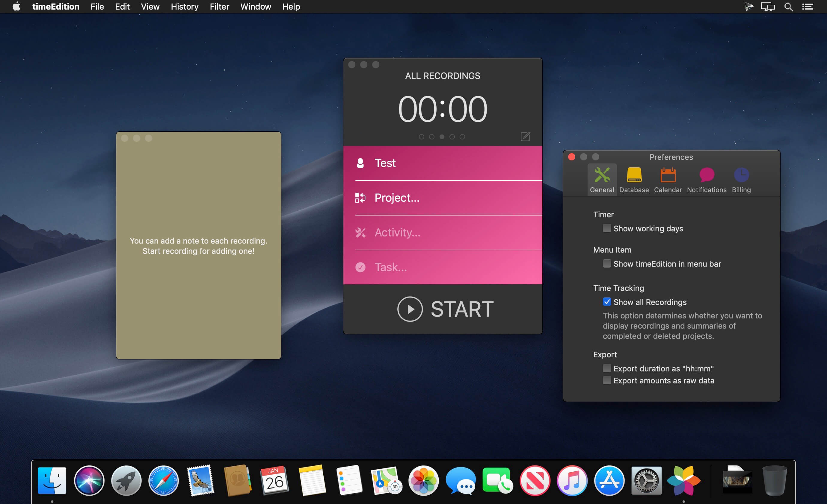Select the General preferences tab
The width and height of the screenshot is (827, 504).
602,180
